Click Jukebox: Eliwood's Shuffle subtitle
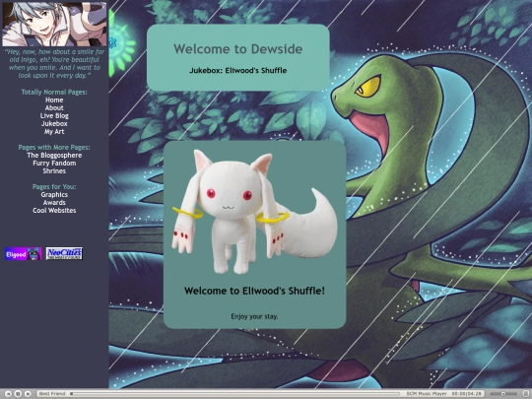This screenshot has height=399, width=532. [x=238, y=71]
